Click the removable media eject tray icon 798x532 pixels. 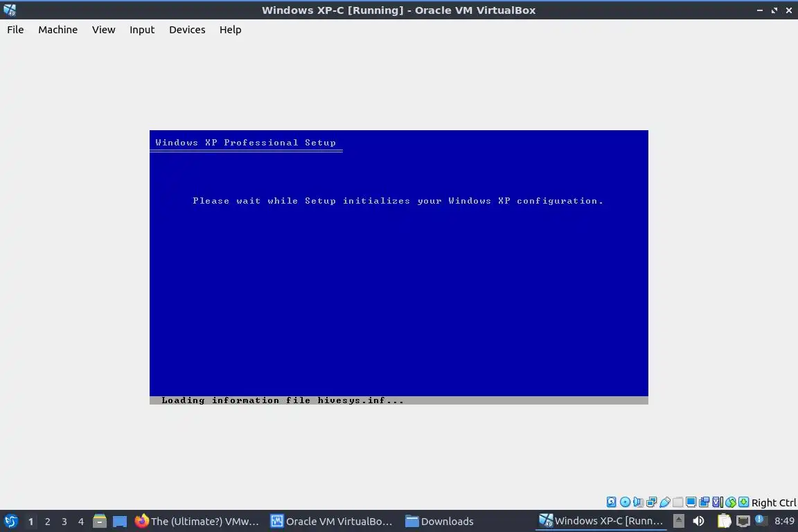pos(678,521)
